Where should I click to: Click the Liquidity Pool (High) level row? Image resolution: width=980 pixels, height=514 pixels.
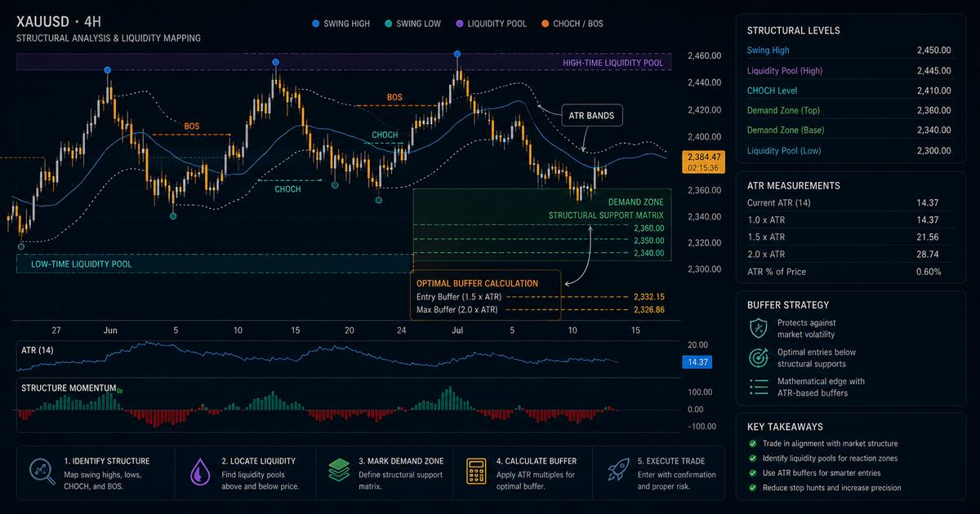coord(849,71)
